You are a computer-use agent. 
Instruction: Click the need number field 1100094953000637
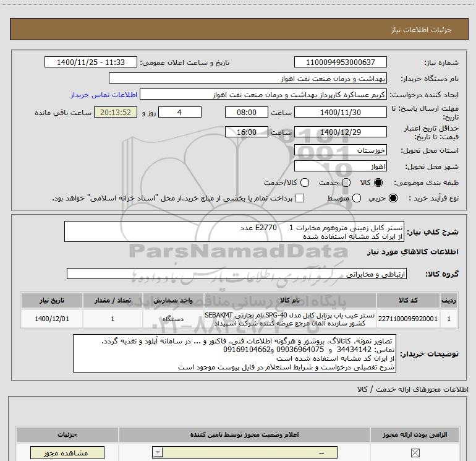pyautogui.click(x=340, y=62)
